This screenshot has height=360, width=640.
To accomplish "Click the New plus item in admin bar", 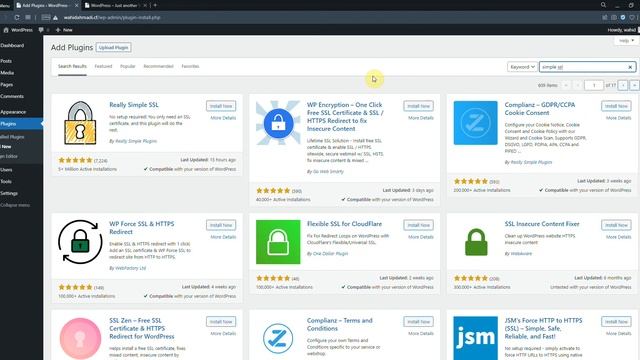I will click(x=64, y=30).
